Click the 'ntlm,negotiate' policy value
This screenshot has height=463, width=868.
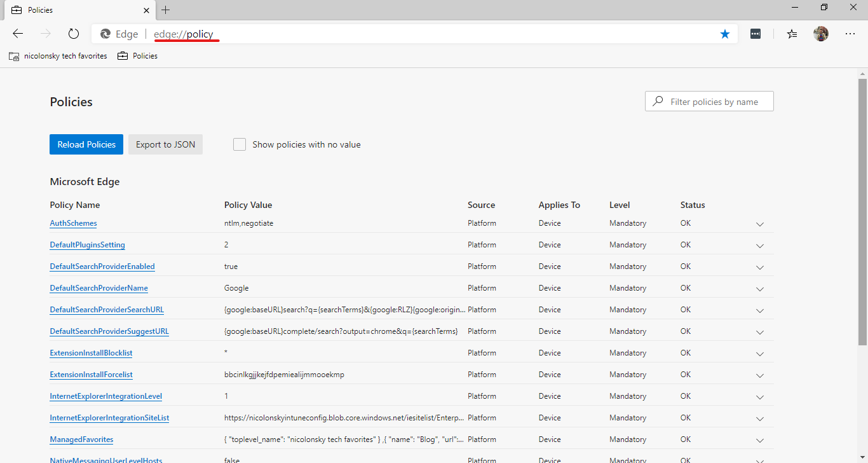(248, 223)
